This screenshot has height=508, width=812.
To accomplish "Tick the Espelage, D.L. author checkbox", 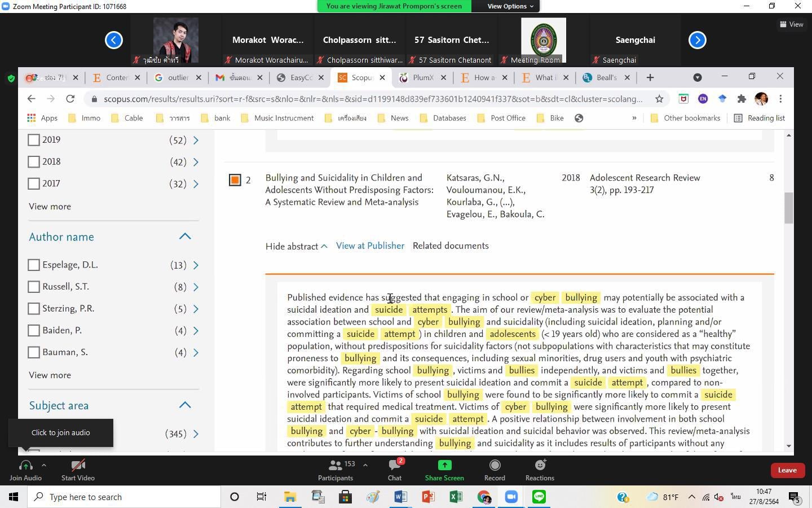I will coord(34,265).
